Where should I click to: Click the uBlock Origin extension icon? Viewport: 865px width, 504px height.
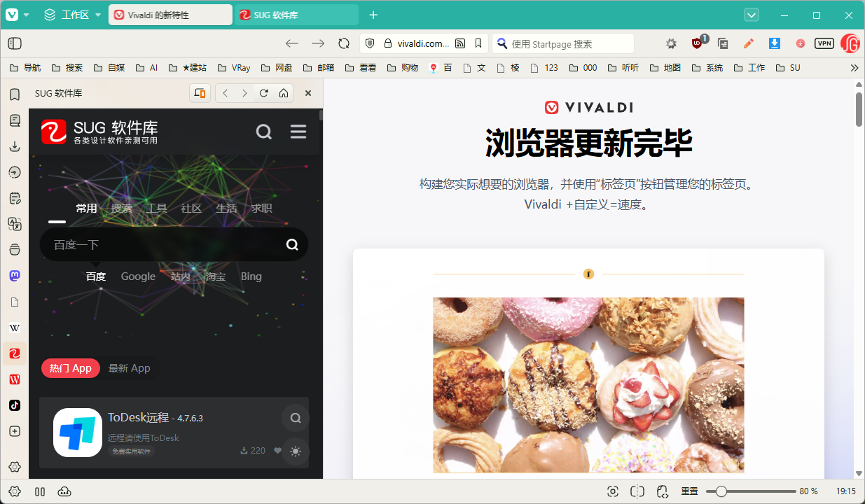[x=697, y=43]
